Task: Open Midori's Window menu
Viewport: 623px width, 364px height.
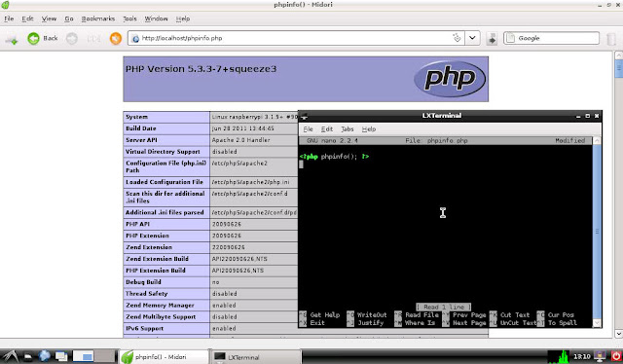Action: point(156,18)
